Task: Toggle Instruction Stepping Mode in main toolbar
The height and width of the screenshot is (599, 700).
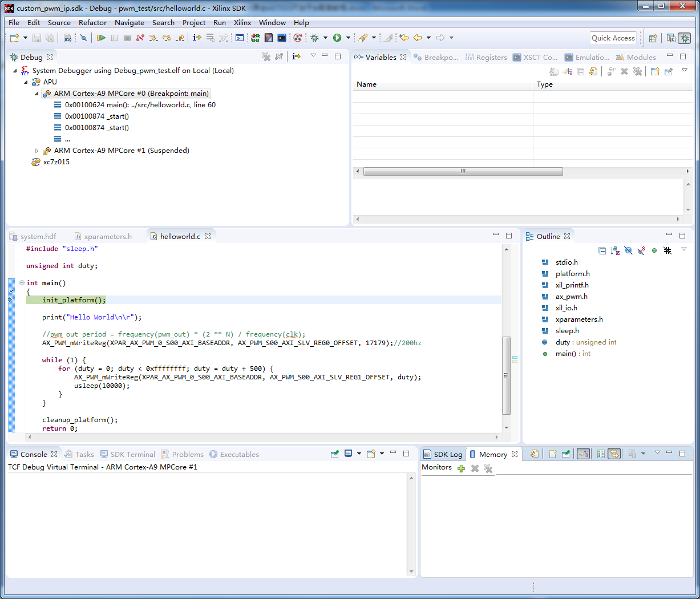Action: 197,38
